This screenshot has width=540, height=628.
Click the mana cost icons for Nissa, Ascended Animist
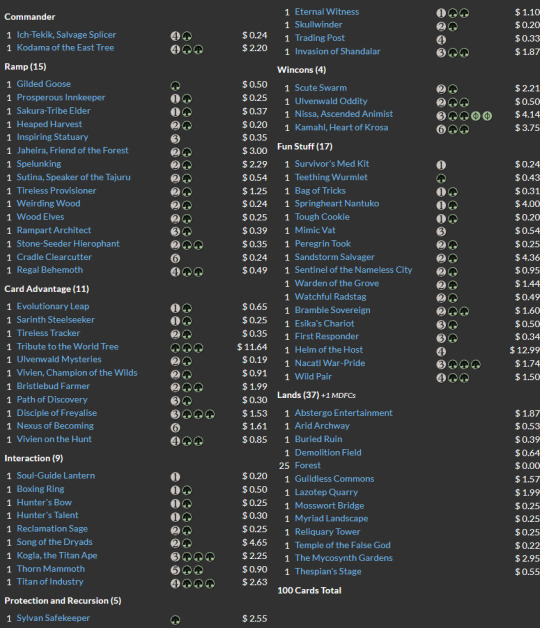464,116
